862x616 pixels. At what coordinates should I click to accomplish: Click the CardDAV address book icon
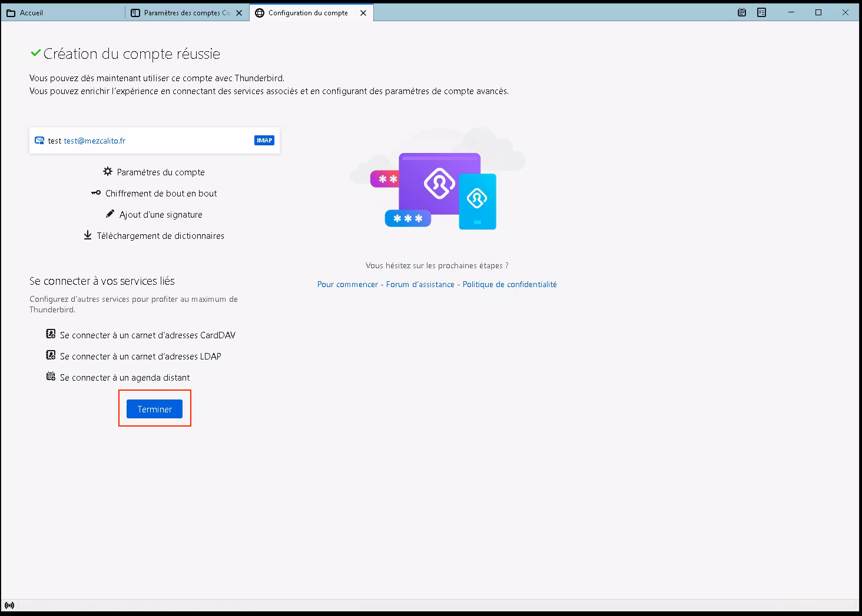pos(51,334)
